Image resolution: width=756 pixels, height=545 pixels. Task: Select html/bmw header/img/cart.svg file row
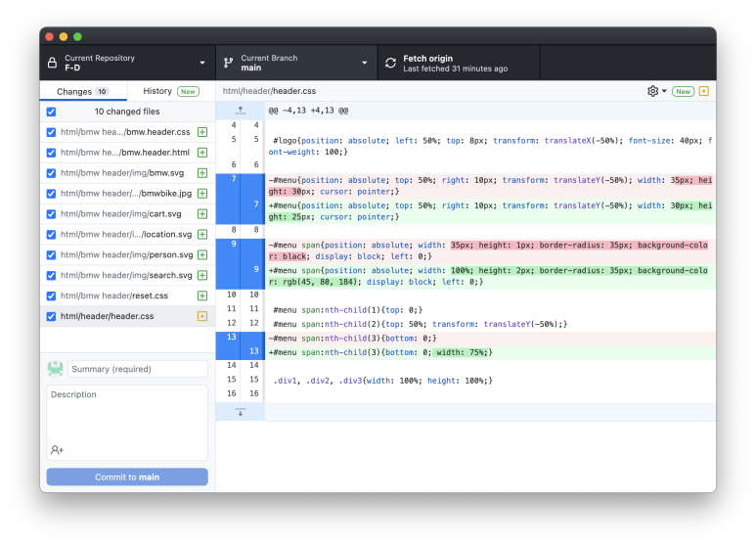[128, 213]
